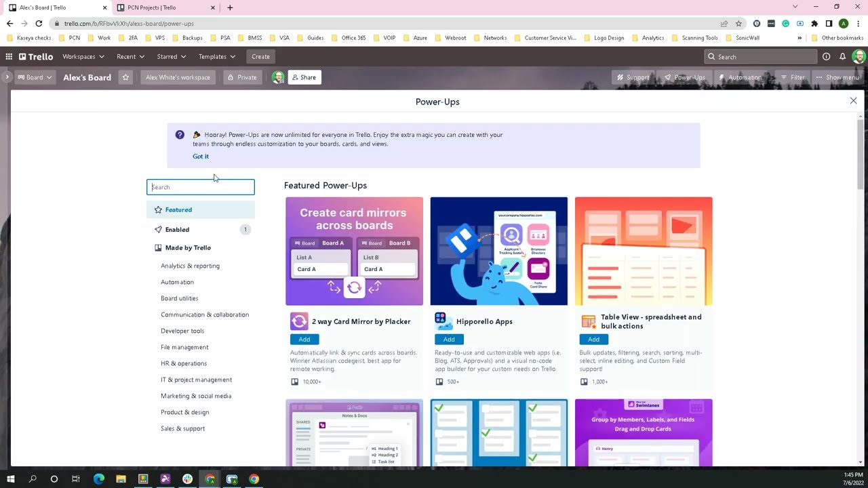Open IT & project management category
The height and width of the screenshot is (488, 868).
tap(196, 380)
